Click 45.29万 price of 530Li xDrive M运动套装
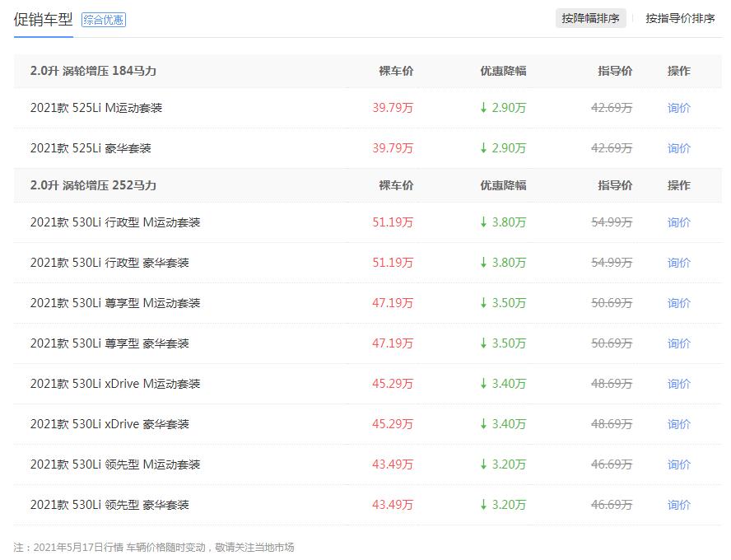The height and width of the screenshot is (560, 731). point(393,384)
